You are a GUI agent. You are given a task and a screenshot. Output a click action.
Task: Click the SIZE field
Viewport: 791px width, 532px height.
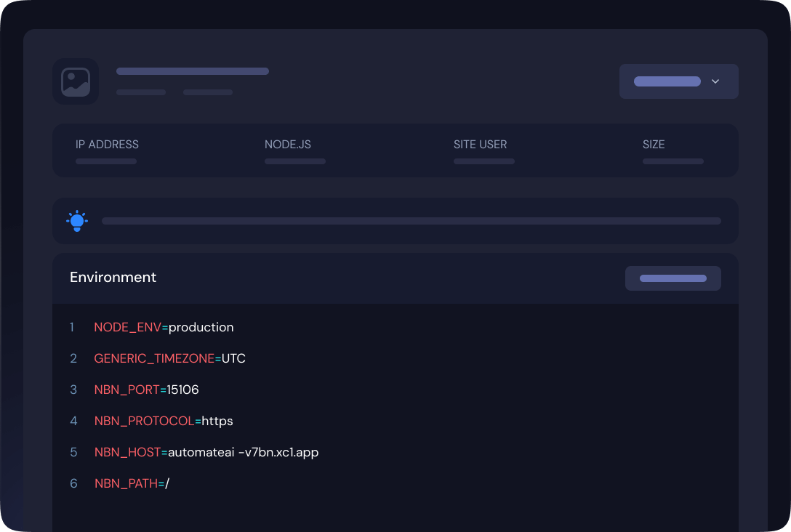[672, 151]
